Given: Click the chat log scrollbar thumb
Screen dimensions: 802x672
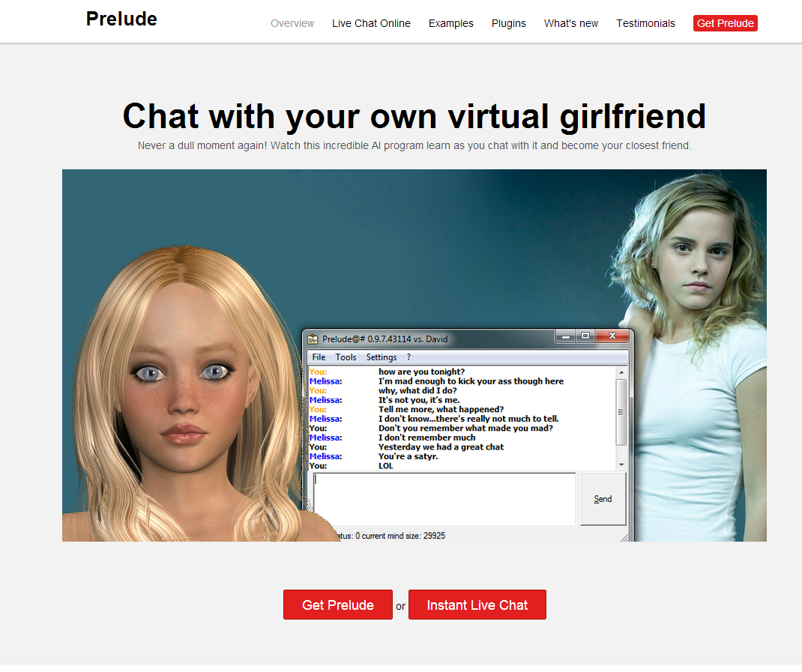Looking at the screenshot, I should pyautogui.click(x=621, y=412).
